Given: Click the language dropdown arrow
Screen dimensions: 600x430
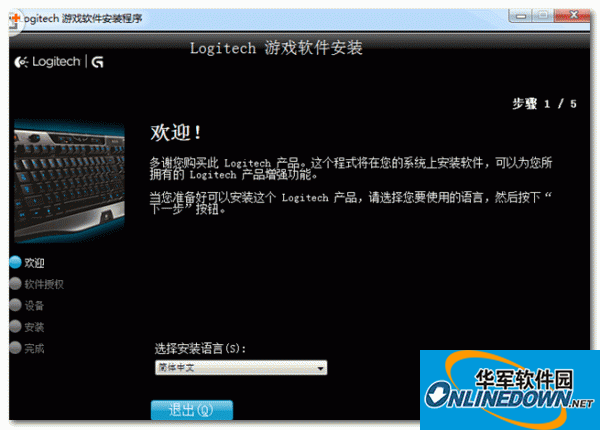Looking at the screenshot, I should 320,368.
